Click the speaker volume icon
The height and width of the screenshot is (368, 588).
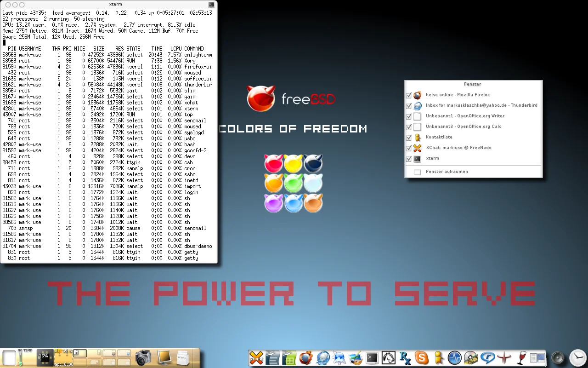[x=558, y=358]
